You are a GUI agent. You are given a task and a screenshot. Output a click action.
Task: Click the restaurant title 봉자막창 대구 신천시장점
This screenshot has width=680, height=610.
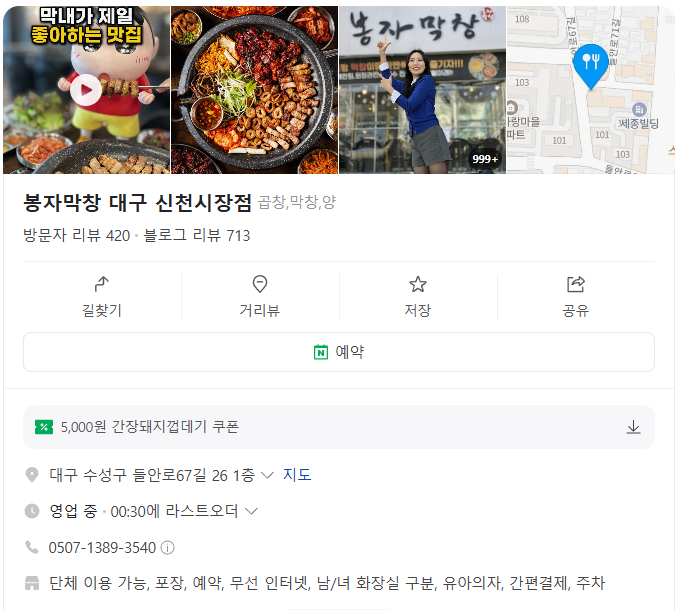(x=137, y=202)
